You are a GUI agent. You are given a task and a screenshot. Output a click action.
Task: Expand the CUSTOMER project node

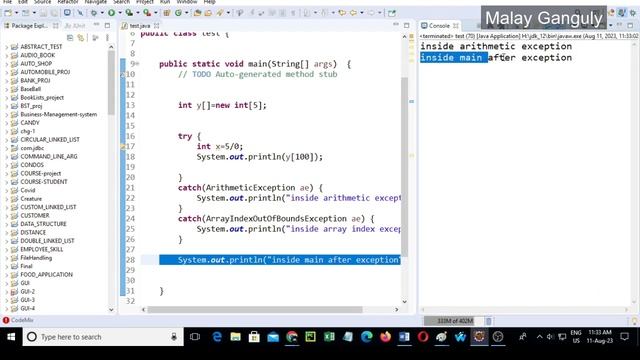6,216
